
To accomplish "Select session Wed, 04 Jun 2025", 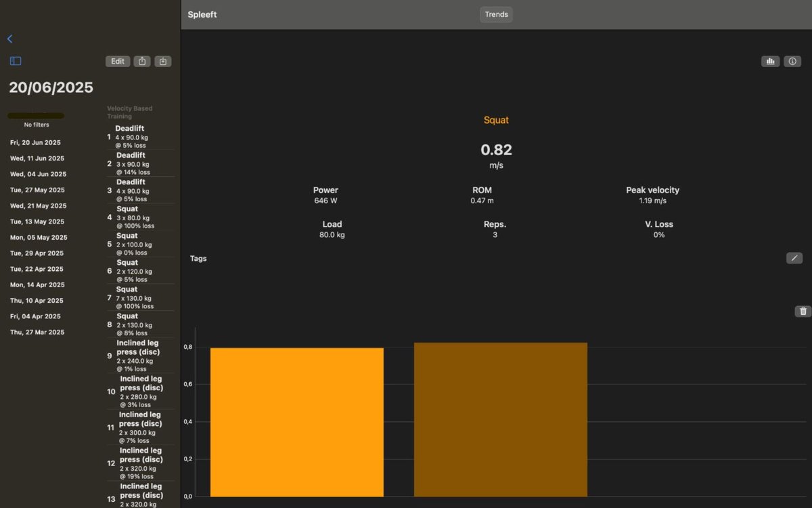I will pos(38,174).
